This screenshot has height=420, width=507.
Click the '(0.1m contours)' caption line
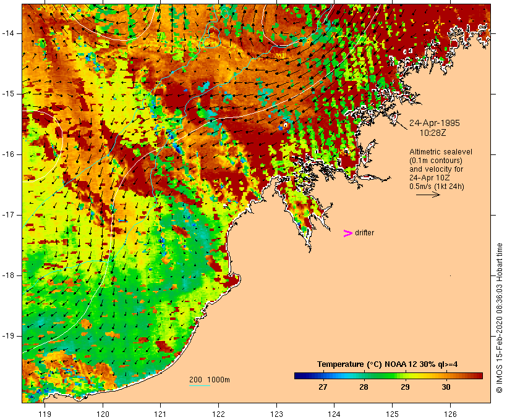point(435,161)
